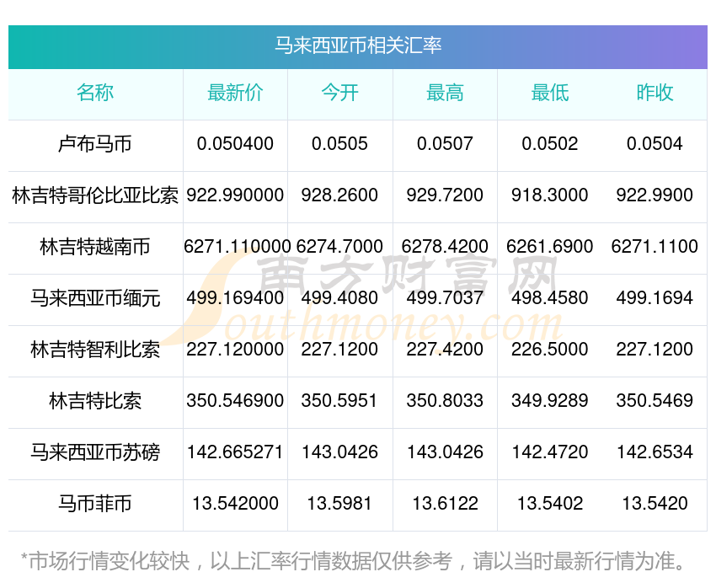Select opening value 928.2600
Image resolution: width=716 pixels, height=588 pixels.
coord(339,195)
